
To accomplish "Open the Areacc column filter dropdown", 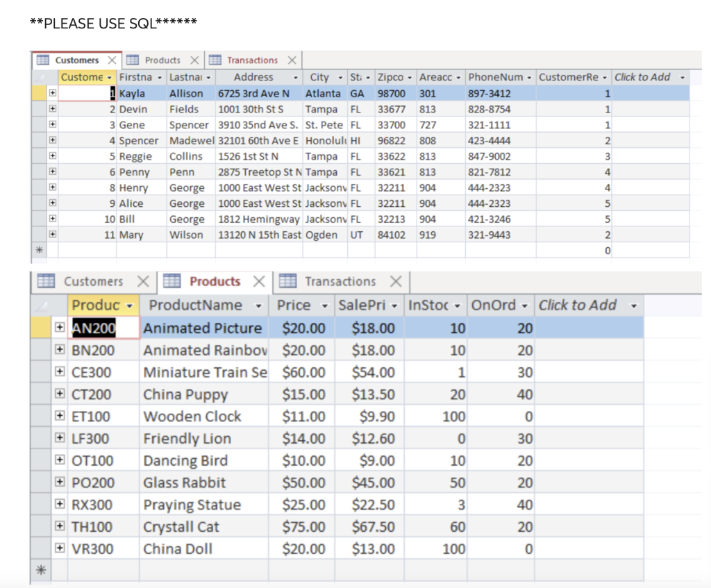I will coord(458,78).
